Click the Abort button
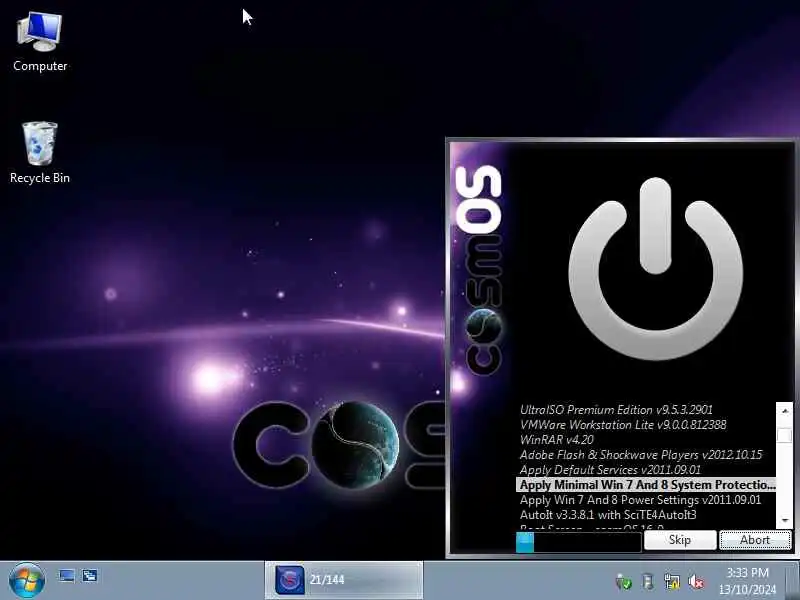This screenshot has height=600, width=800. click(755, 540)
